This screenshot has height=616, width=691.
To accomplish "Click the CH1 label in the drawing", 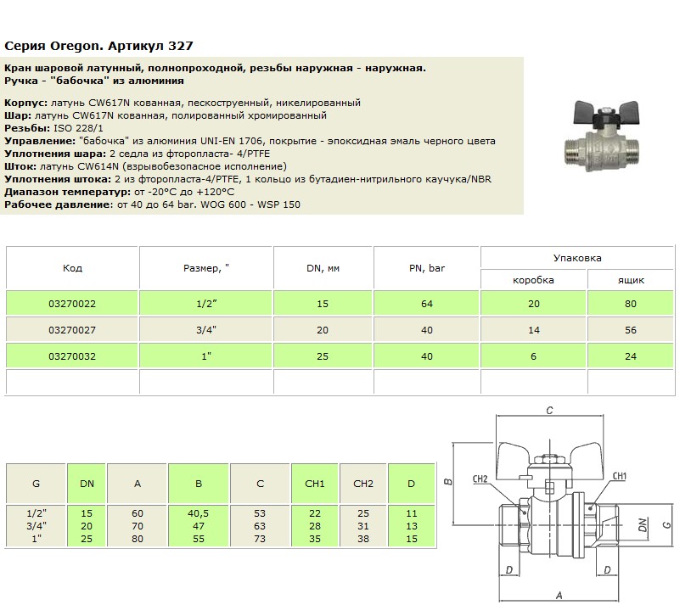I will [x=620, y=474].
